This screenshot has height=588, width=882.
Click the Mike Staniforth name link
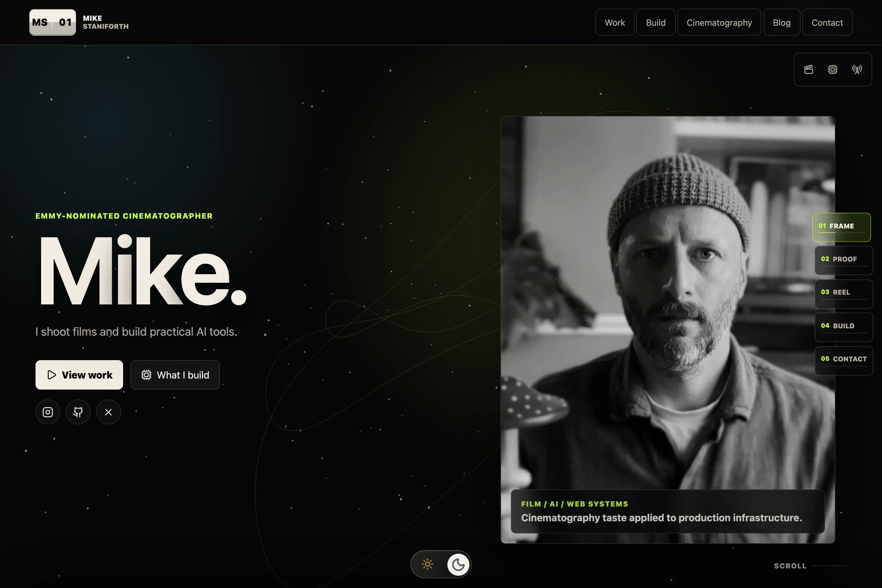(x=105, y=22)
